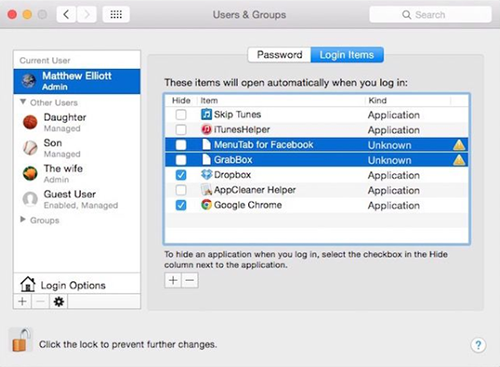Select the Son managed user

click(77, 148)
